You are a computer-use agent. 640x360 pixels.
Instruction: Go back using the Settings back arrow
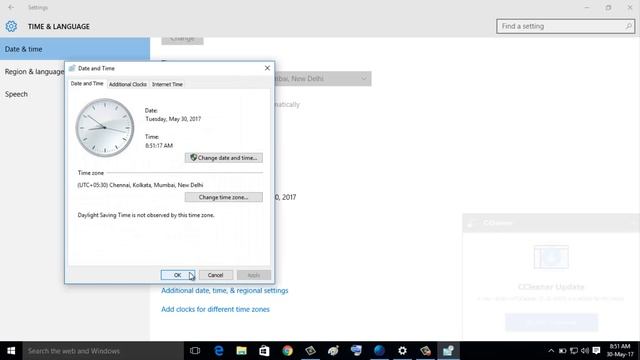[11, 7]
